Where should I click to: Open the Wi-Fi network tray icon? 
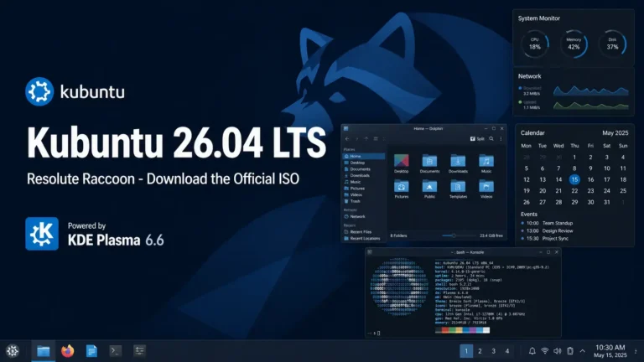(x=544, y=351)
